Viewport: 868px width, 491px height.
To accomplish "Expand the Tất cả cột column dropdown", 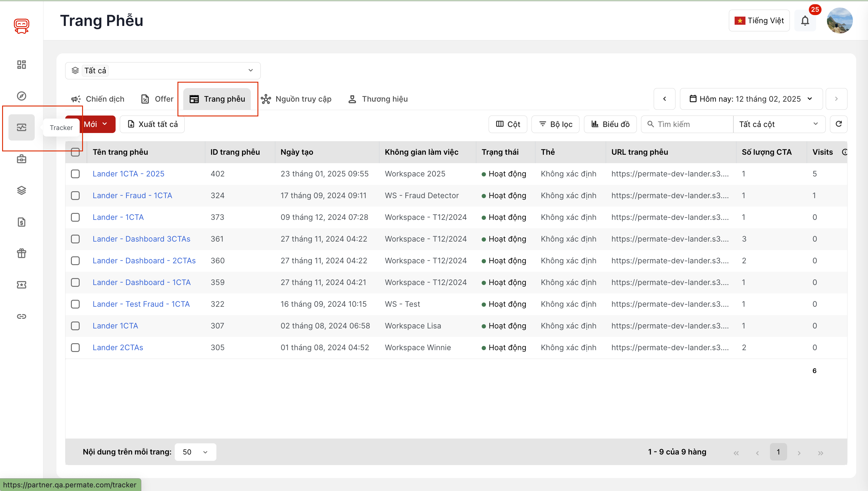I will pos(778,124).
